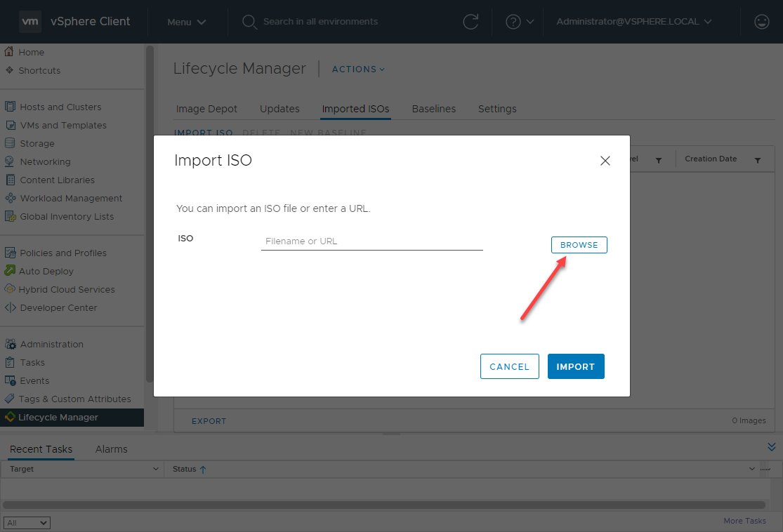Open Global Inventory Lists in sidebar

click(x=67, y=217)
